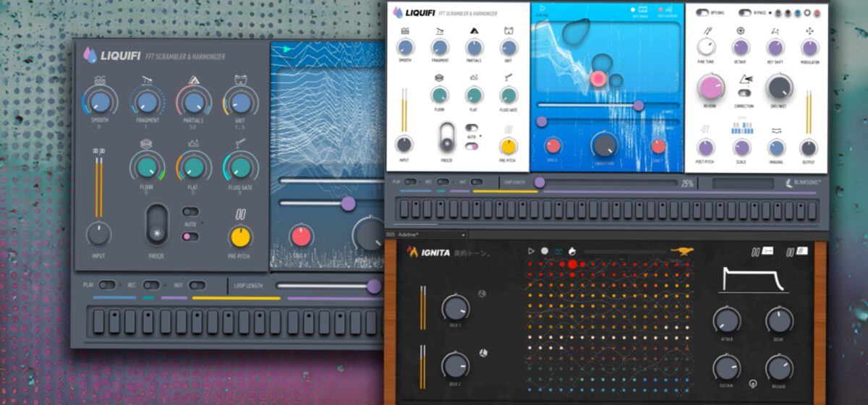Click the Decay knob in Ignita
Viewport: 868px width, 405px height.
click(x=779, y=320)
